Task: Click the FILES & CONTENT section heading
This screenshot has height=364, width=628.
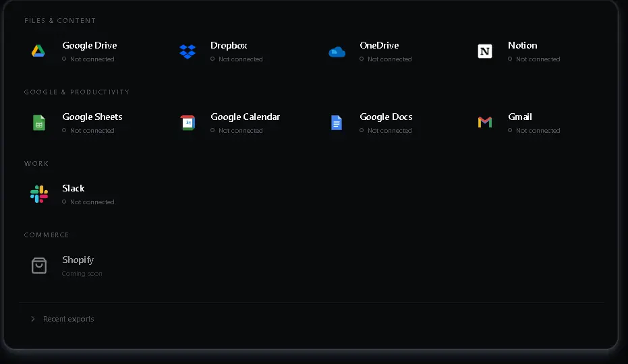Action: [x=60, y=20]
